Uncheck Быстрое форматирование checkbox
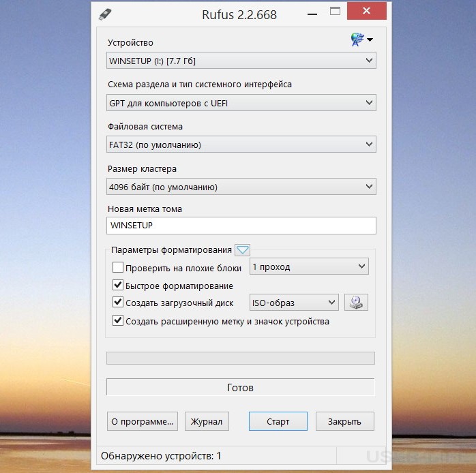 click(x=118, y=285)
